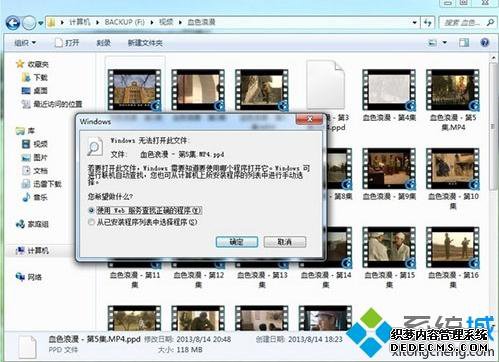This screenshot has height=362, width=499.
Task: Open the 组织 menu
Action: pyautogui.click(x=25, y=43)
